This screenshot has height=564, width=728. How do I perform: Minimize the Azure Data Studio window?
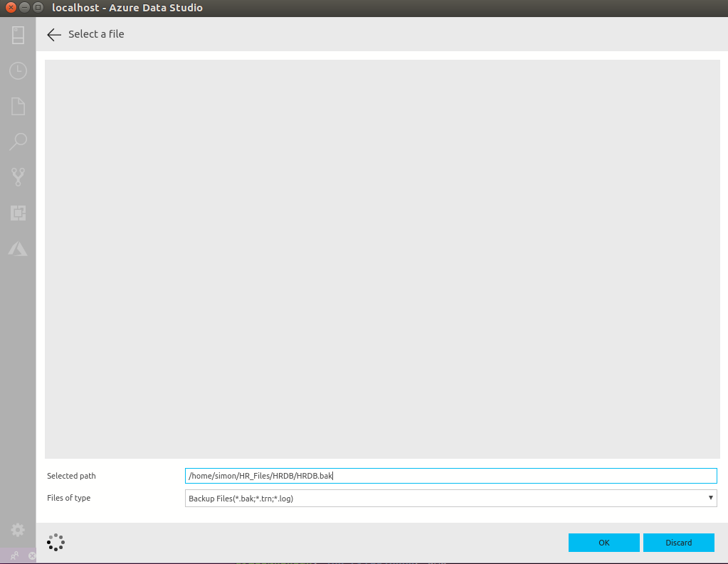(x=25, y=7)
